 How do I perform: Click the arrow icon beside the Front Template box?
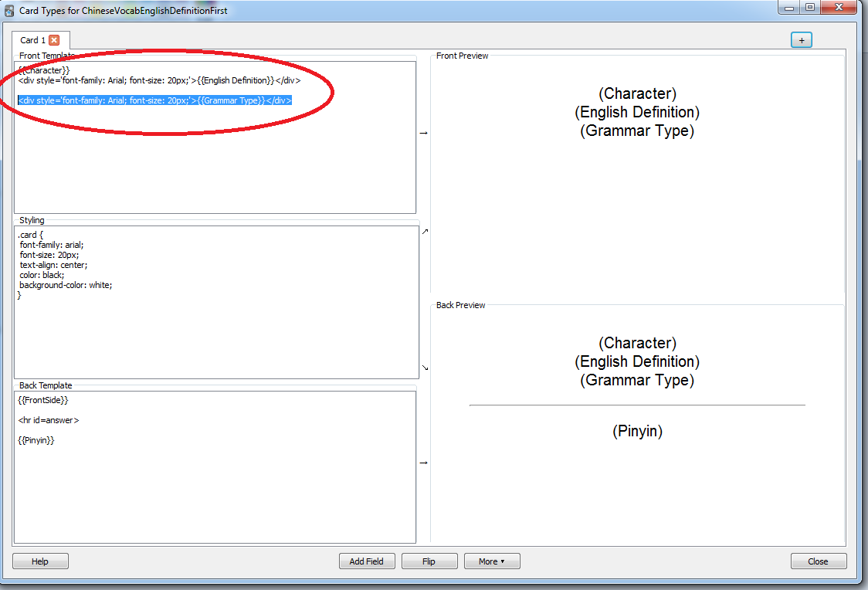coord(423,133)
